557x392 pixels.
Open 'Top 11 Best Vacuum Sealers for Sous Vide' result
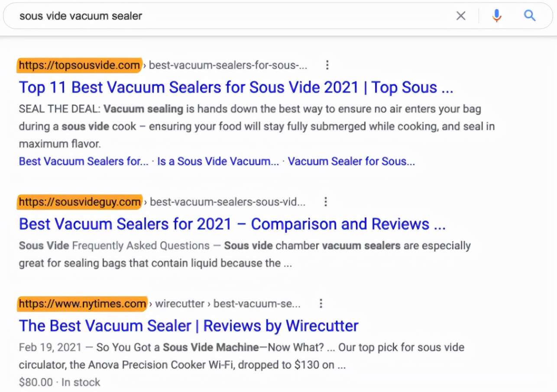(x=236, y=87)
